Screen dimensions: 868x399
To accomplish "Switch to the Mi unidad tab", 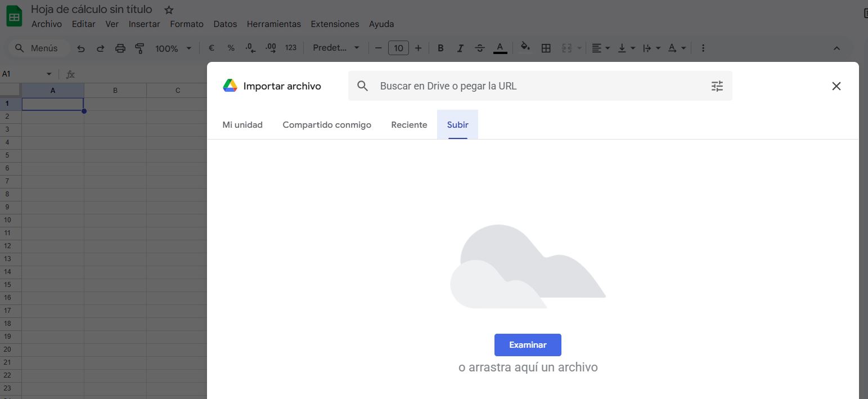I will [x=242, y=125].
